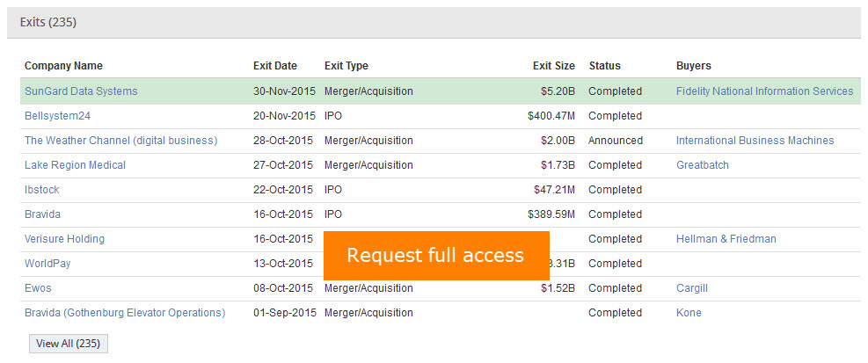The width and height of the screenshot is (868, 363).
Task: Click Bravida (Gothenburg Elevator Operations) link
Action: [125, 313]
